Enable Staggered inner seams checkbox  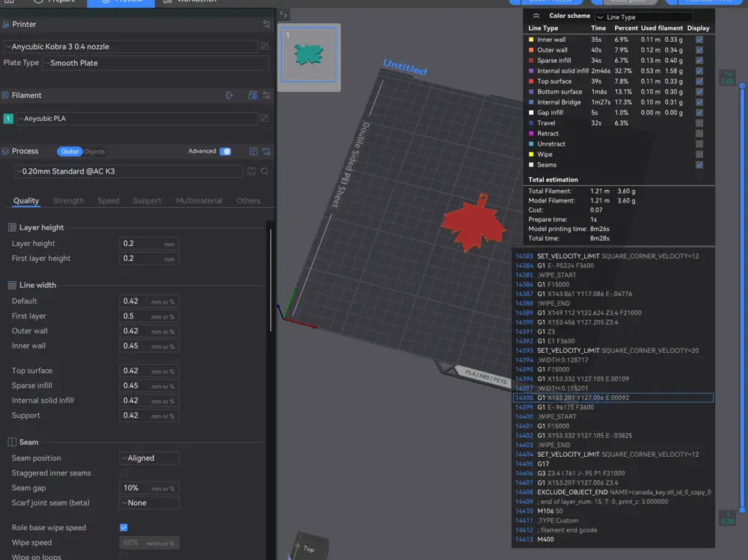123,473
